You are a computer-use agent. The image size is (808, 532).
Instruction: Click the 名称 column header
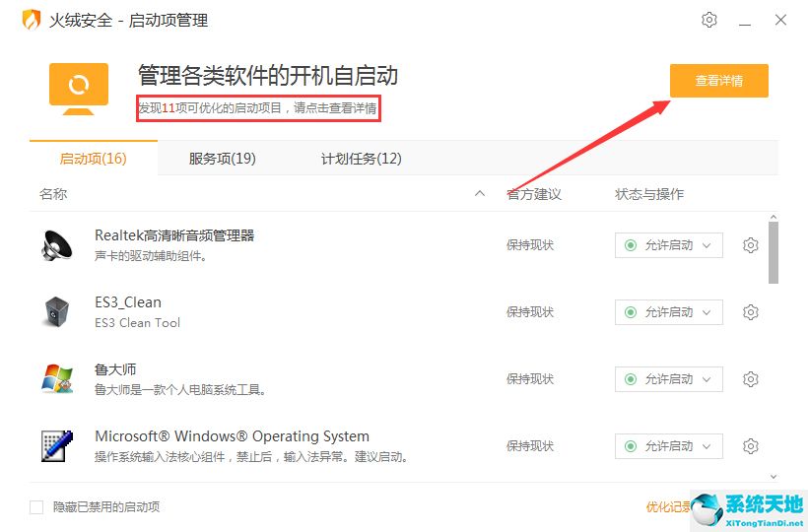point(53,194)
